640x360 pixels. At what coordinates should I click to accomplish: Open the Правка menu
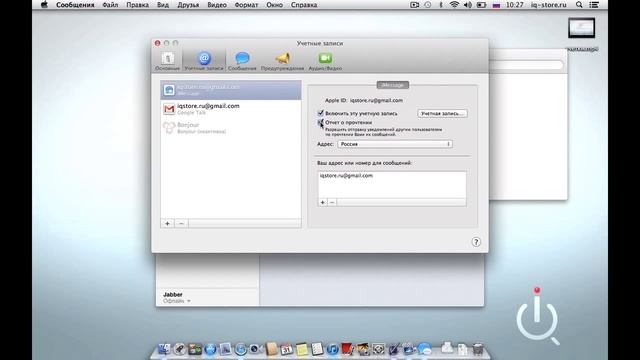coord(138,5)
